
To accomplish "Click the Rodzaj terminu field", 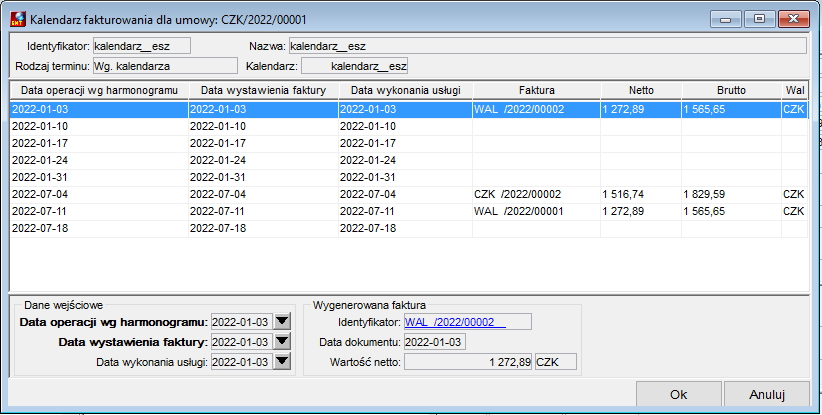I will (x=165, y=66).
